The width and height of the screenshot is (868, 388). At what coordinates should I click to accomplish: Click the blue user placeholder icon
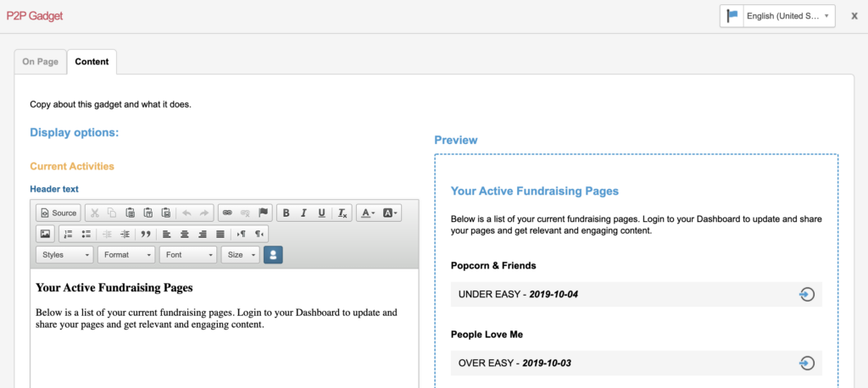pyautogui.click(x=273, y=254)
